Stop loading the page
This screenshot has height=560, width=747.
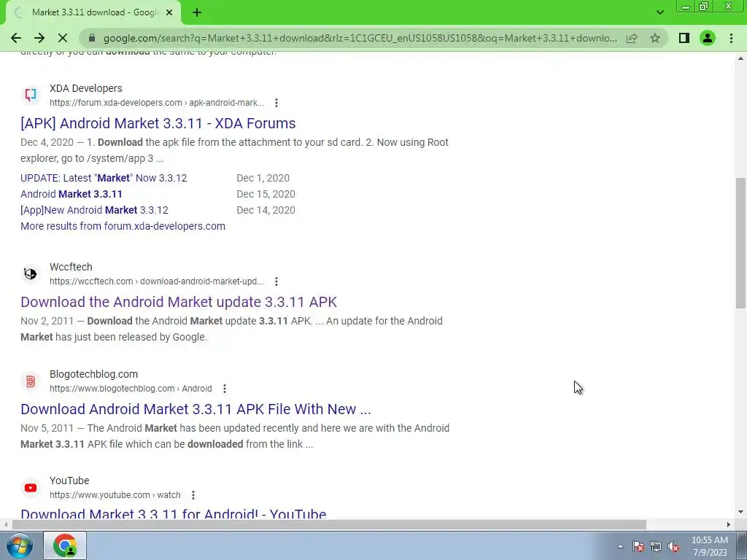click(63, 38)
